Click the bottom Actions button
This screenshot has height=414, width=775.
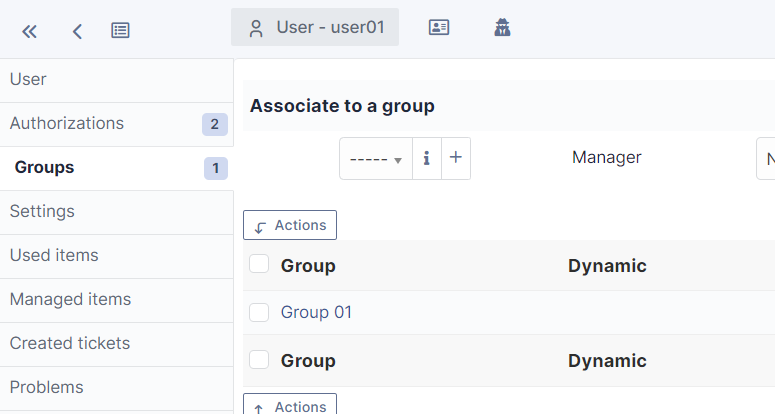click(290, 406)
